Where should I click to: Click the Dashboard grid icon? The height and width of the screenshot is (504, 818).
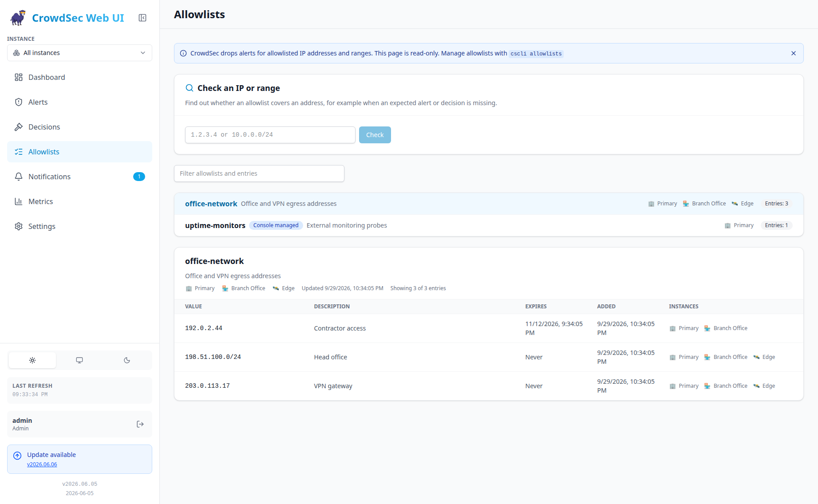coord(19,77)
